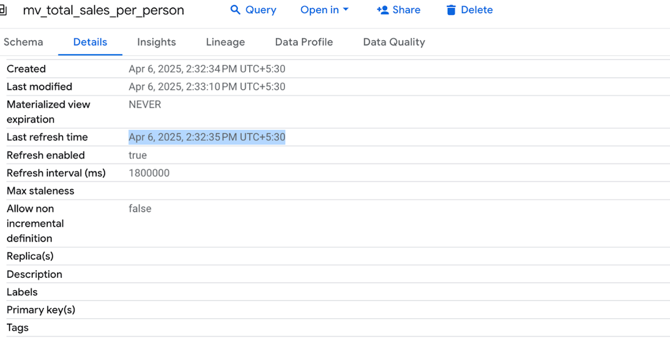Click the 'Refresh enabled' label
This screenshot has height=360, width=670.
[46, 155]
